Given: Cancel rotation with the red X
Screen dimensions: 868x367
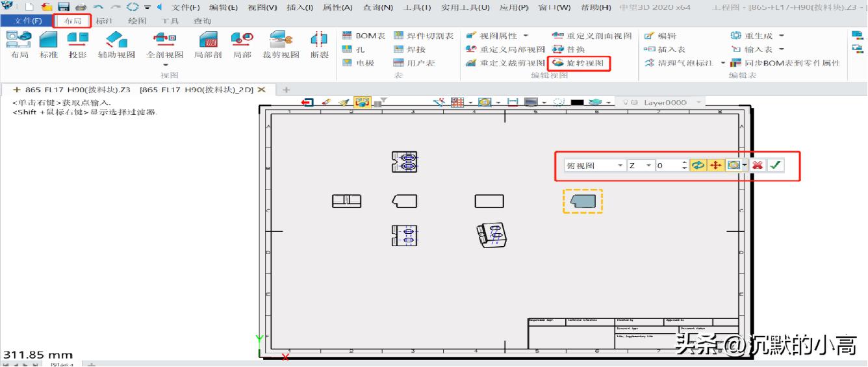Looking at the screenshot, I should click(x=758, y=165).
